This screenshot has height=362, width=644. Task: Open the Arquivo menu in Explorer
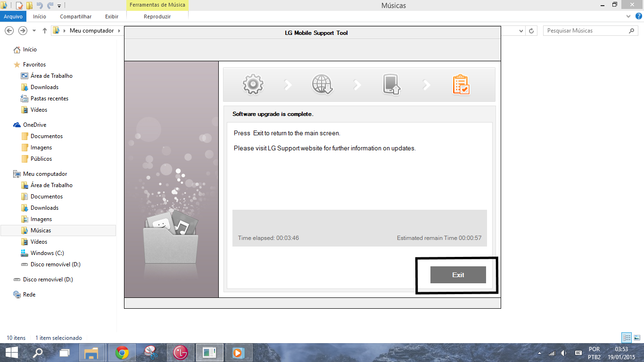pyautogui.click(x=13, y=16)
